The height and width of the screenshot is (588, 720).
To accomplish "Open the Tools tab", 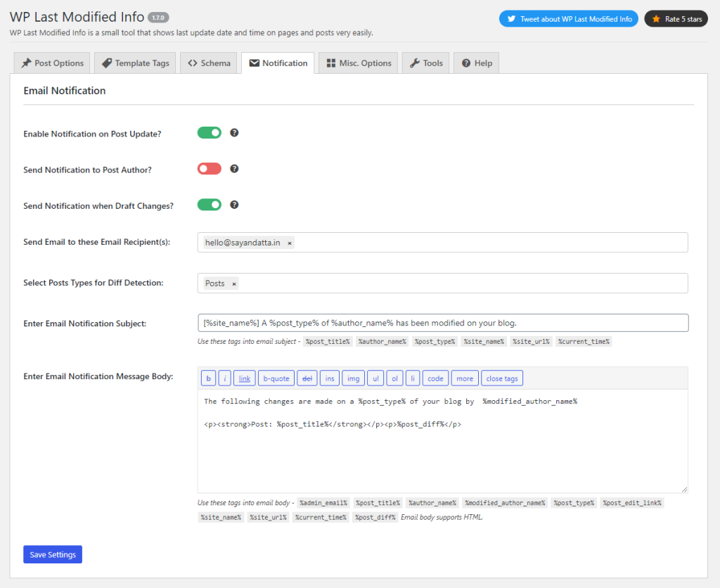I will (425, 63).
